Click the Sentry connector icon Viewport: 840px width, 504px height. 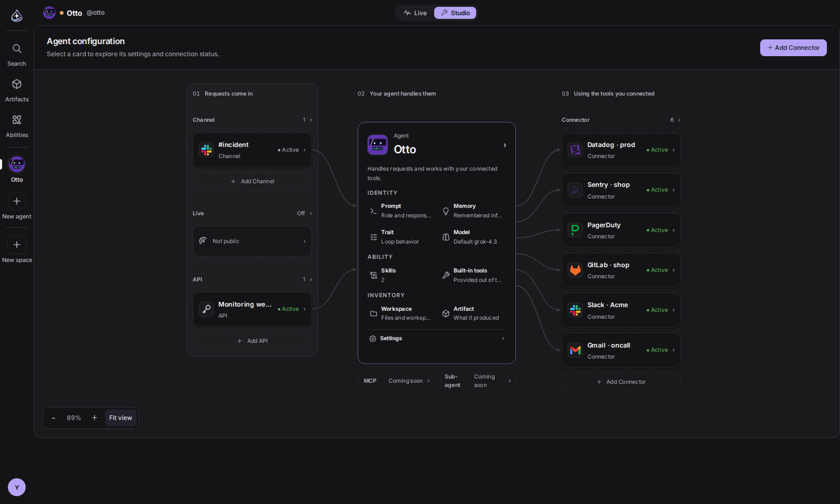tap(575, 190)
